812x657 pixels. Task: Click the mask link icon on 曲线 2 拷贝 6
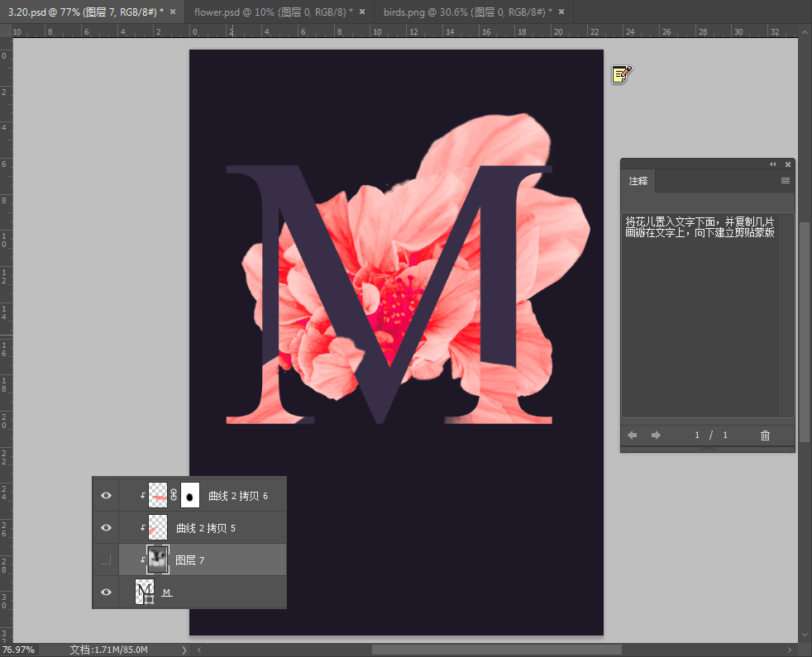click(174, 496)
